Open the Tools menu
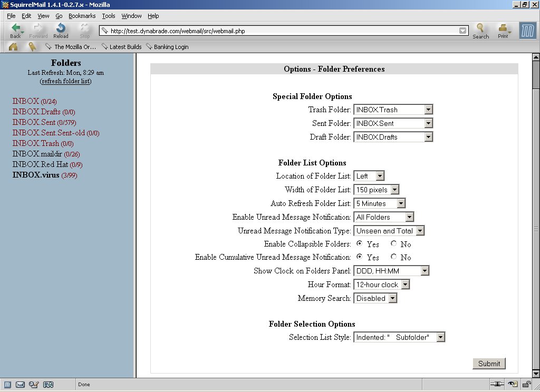Viewport: 540px width, 392px height. click(x=109, y=16)
